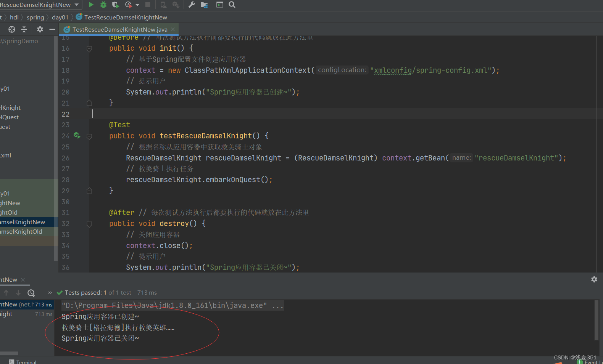Viewport: 603px width, 364px height.
Task: Open test history with the clock icon
Action: (x=31, y=293)
